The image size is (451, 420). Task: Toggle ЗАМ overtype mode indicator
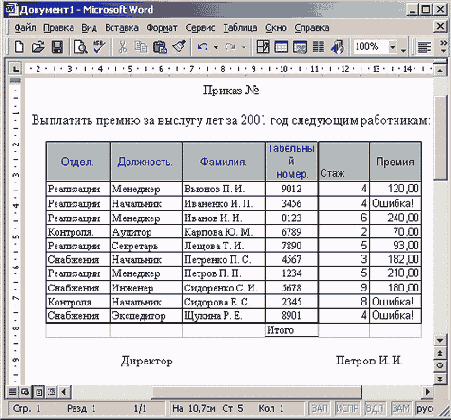tap(401, 408)
